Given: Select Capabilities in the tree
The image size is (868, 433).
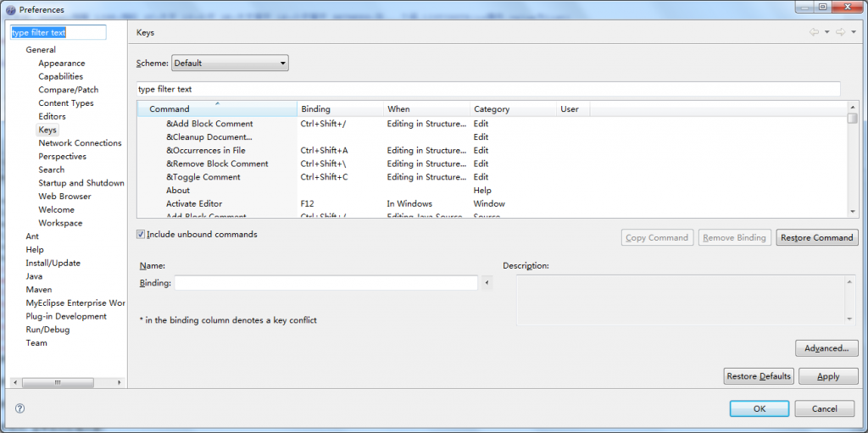Looking at the screenshot, I should pos(61,76).
